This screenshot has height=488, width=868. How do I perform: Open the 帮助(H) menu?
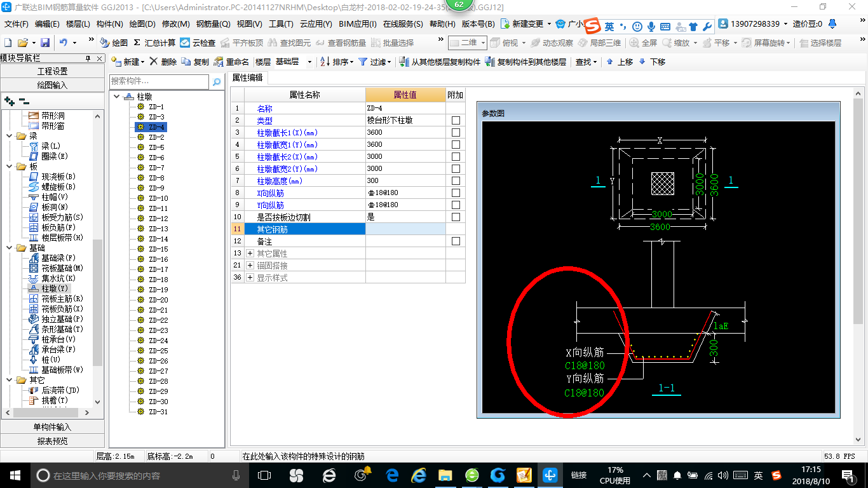[x=442, y=24]
